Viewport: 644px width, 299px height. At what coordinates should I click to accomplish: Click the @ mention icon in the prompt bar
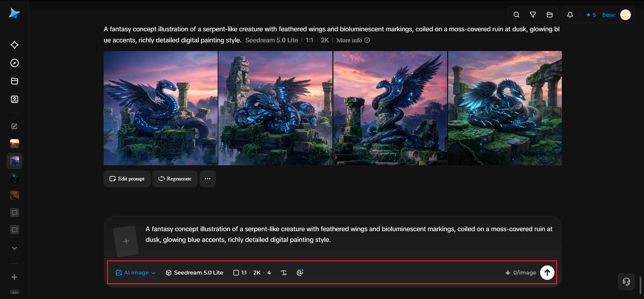(300, 273)
